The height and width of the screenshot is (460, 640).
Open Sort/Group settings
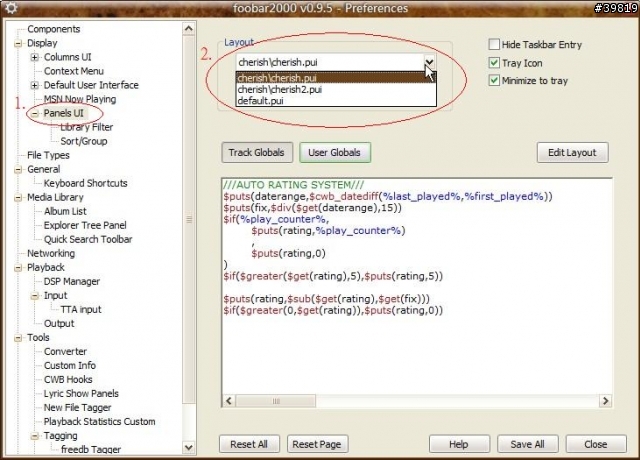pyautogui.click(x=84, y=141)
